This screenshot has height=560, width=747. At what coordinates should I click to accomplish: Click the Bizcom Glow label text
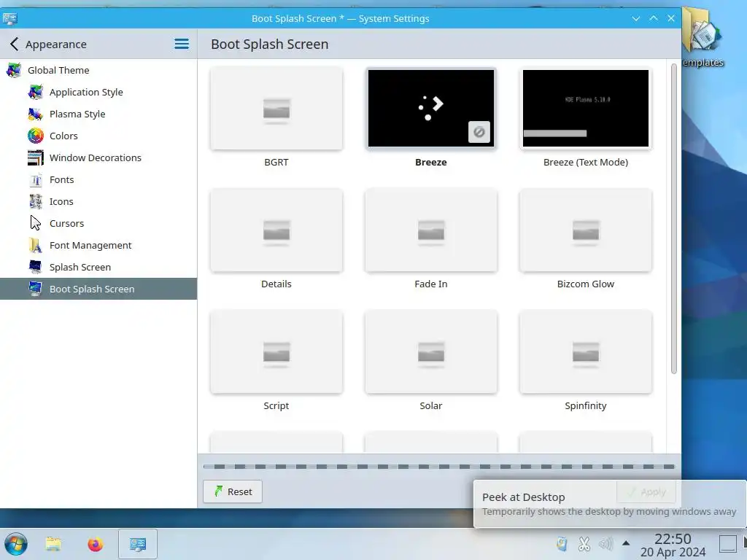[586, 284]
